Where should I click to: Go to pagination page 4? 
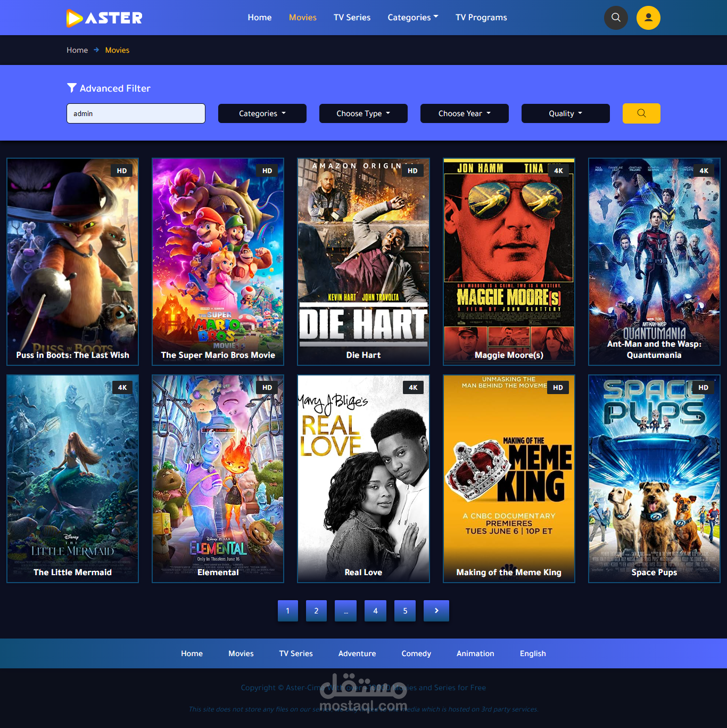tap(375, 611)
